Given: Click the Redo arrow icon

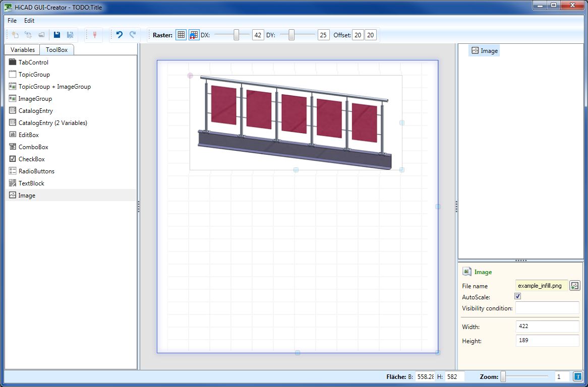Looking at the screenshot, I should pyautogui.click(x=133, y=35).
